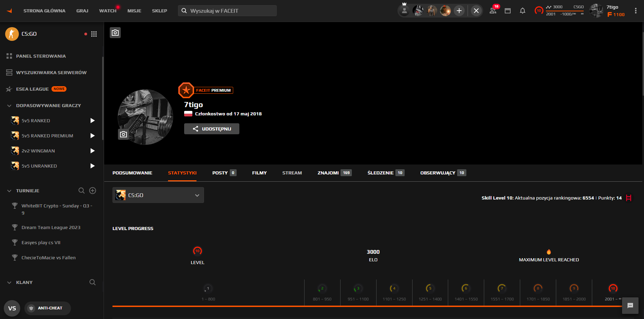Add a player with the party plus button
Image resolution: width=644 pixels, height=319 pixels.
[459, 11]
